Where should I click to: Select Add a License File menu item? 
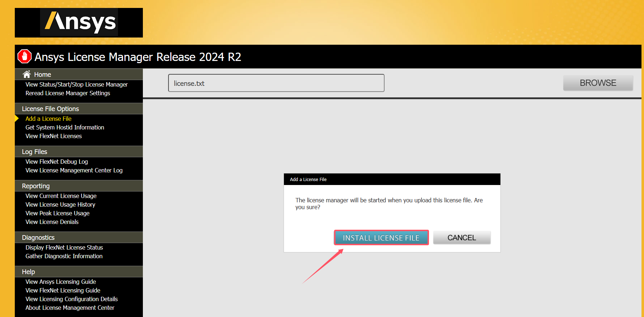point(48,119)
